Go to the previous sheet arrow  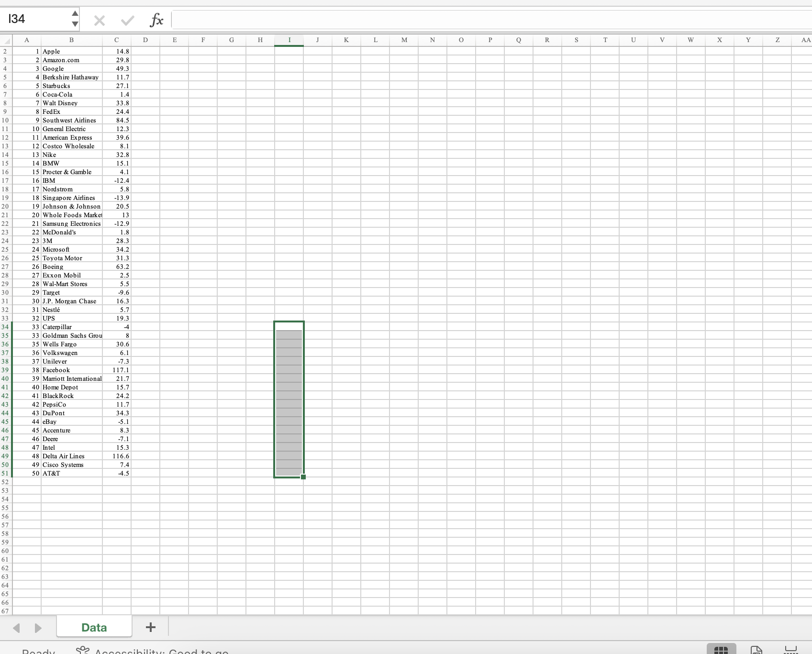click(16, 628)
